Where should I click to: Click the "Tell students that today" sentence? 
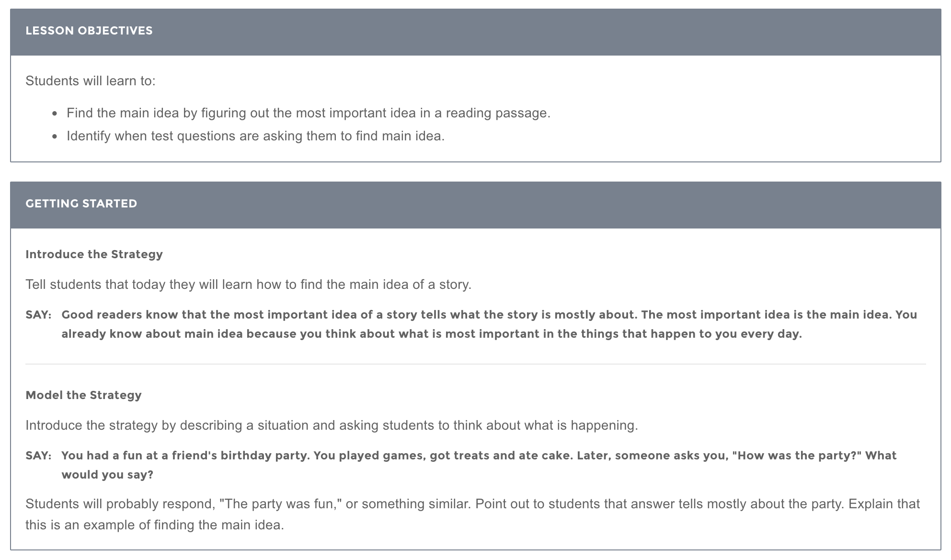coord(248,285)
